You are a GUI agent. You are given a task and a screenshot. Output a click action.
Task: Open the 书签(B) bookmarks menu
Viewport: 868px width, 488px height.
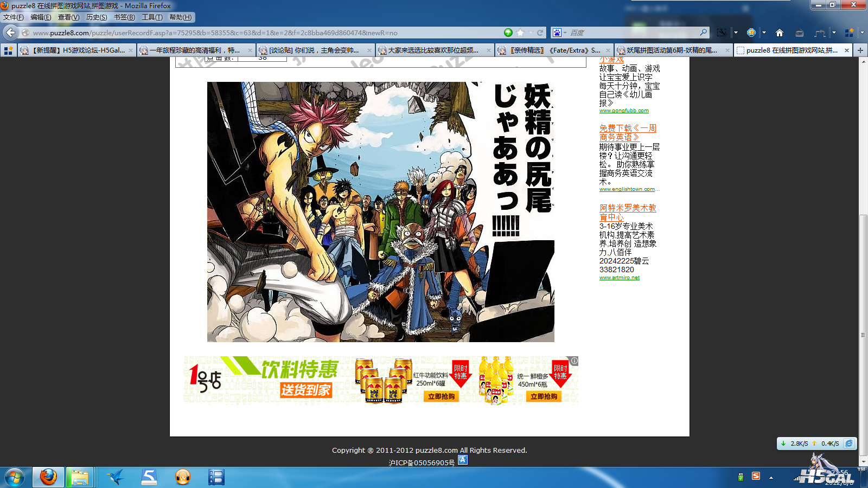coord(124,17)
